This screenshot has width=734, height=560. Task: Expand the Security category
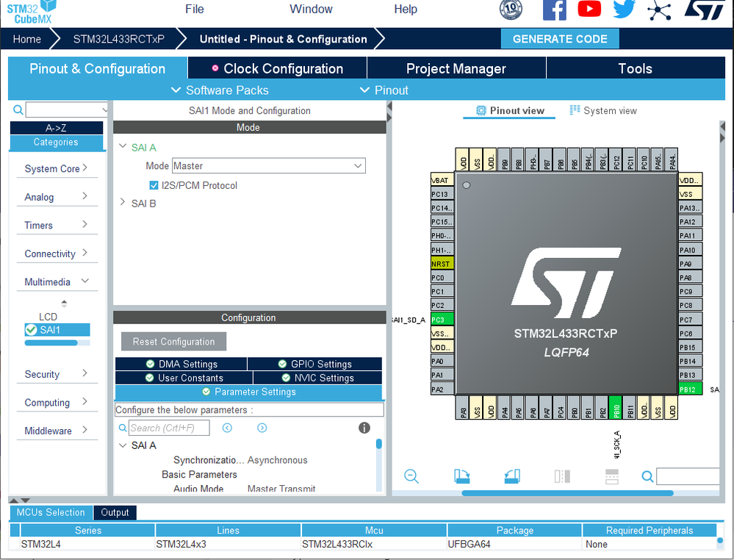[56, 373]
